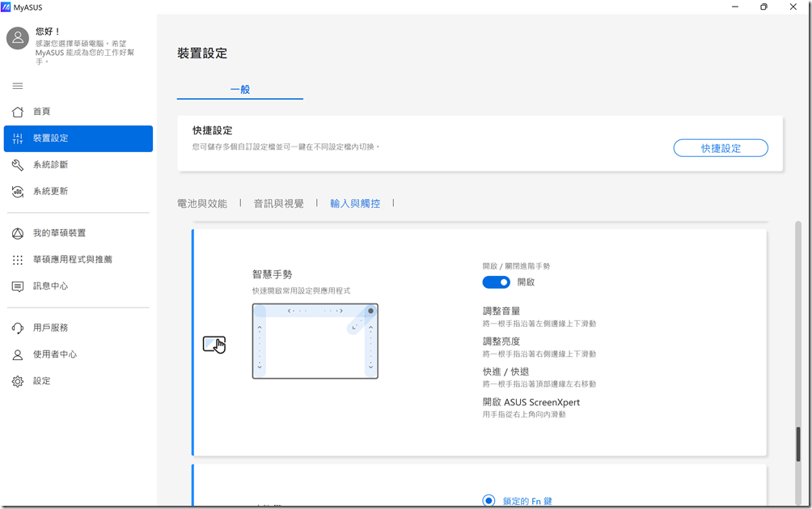Open 使用者中心 person icon
Screen dimensions: 812x509
(18, 354)
